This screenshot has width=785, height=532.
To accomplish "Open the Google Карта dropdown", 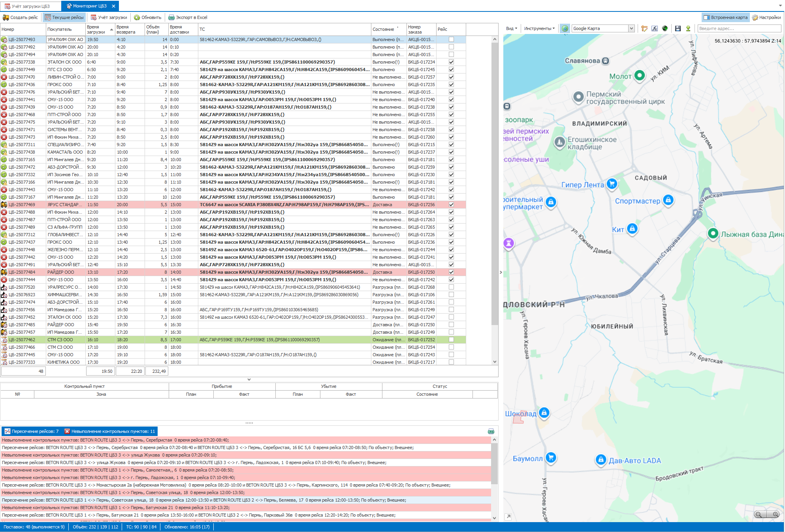I will [631, 28].
